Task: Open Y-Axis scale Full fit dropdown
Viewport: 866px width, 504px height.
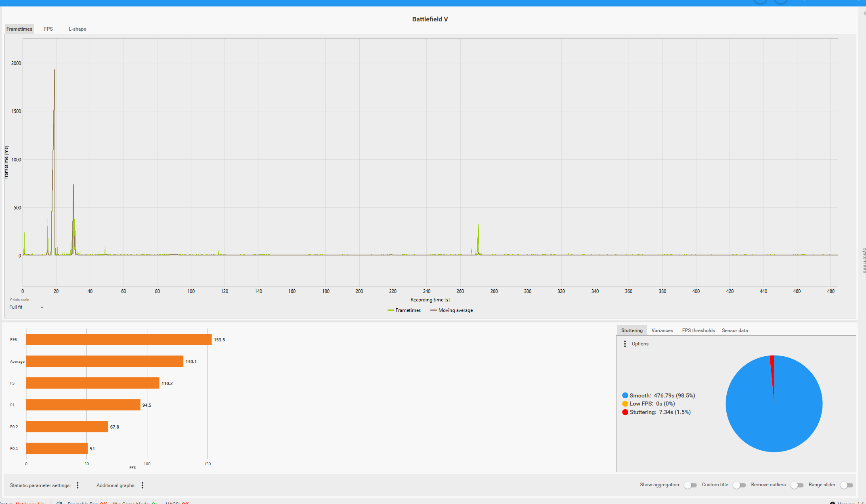Action: pos(26,307)
